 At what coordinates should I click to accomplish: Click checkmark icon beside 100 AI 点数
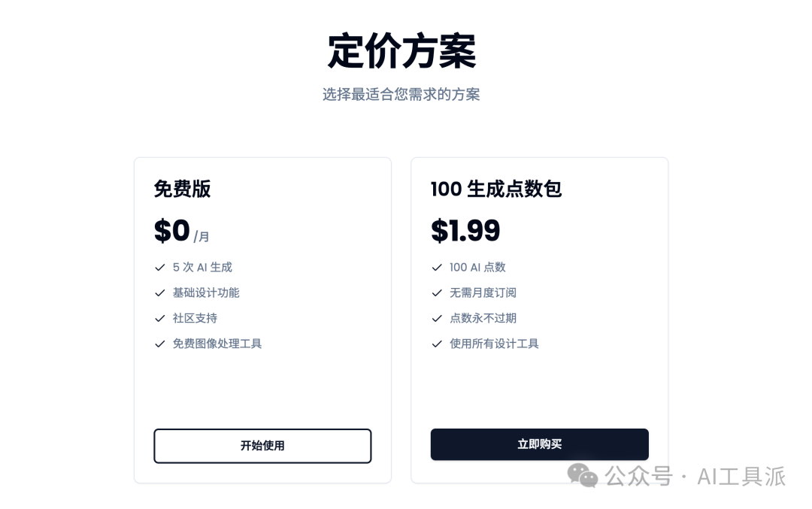click(437, 267)
